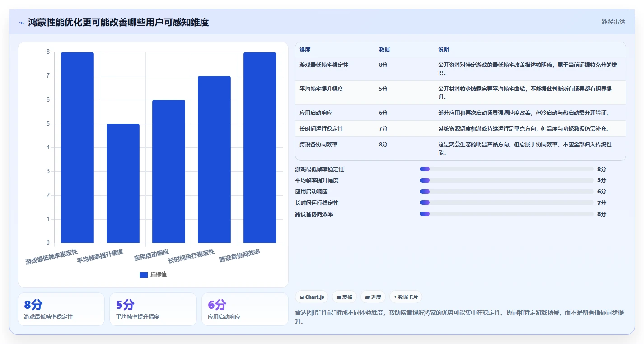Click the description starting 系统资源调度
This screenshot has width=644, height=344.
[524, 129]
